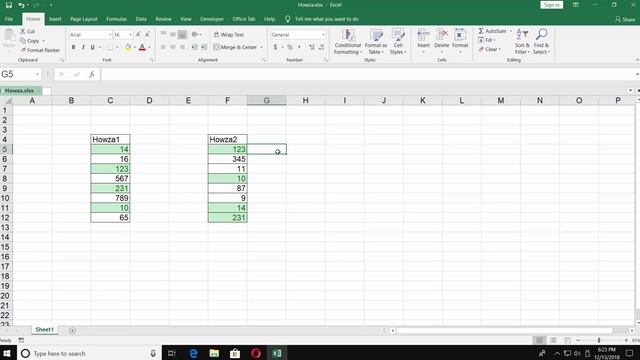Select the Howza1 header cell
640x360 pixels.
click(x=110, y=140)
